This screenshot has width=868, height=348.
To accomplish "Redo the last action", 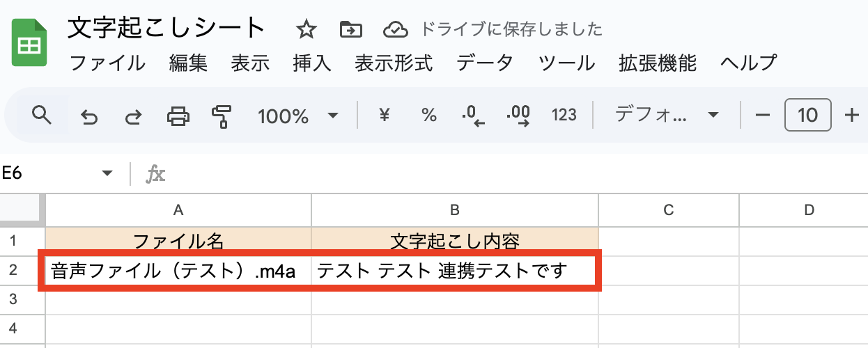I will [132, 116].
